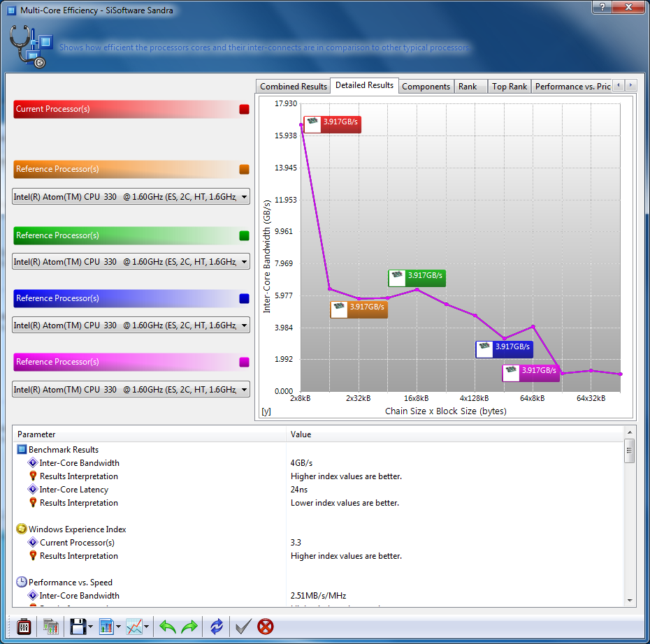Open processor dropdown under green reference bar
The width and height of the screenshot is (650, 644).
tap(131, 262)
